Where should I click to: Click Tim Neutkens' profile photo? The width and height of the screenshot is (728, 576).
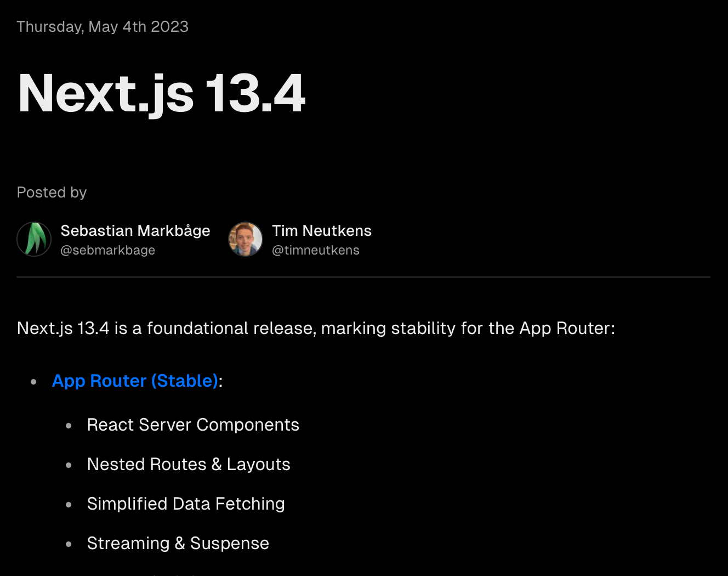click(246, 239)
